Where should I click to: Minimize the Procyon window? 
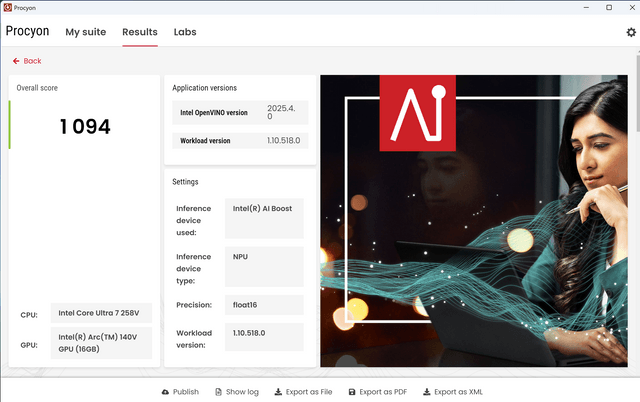click(x=586, y=7)
